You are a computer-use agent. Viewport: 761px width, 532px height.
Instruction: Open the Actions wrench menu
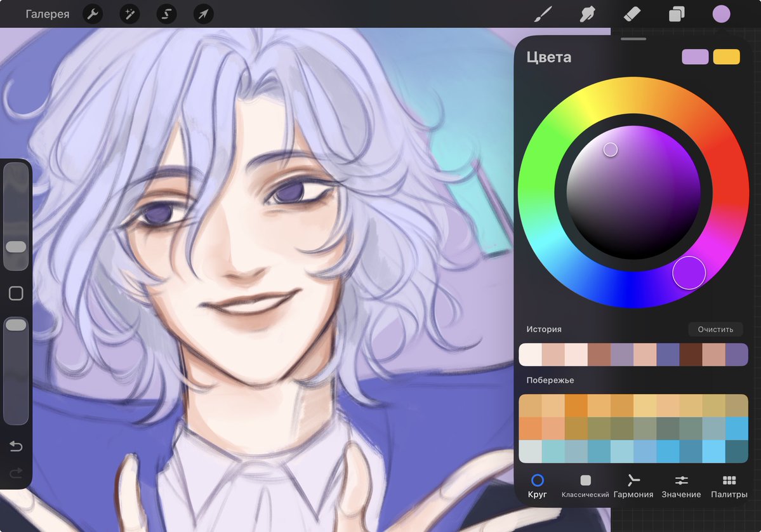(93, 14)
